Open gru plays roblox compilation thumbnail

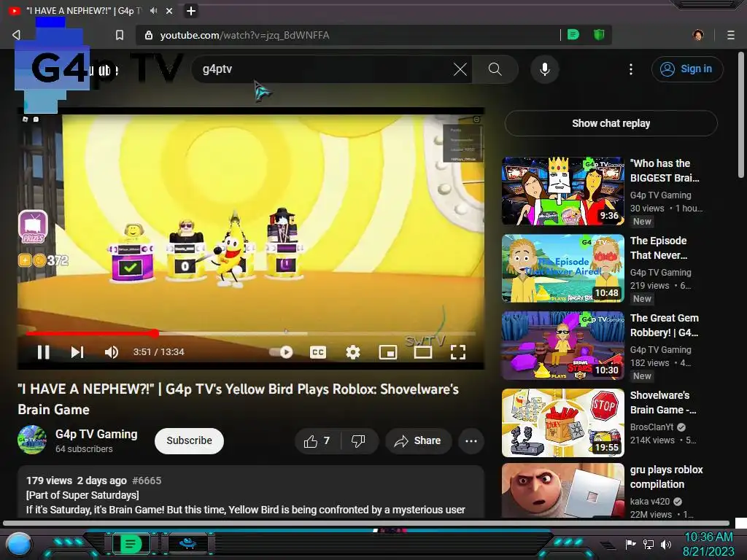[562, 491]
